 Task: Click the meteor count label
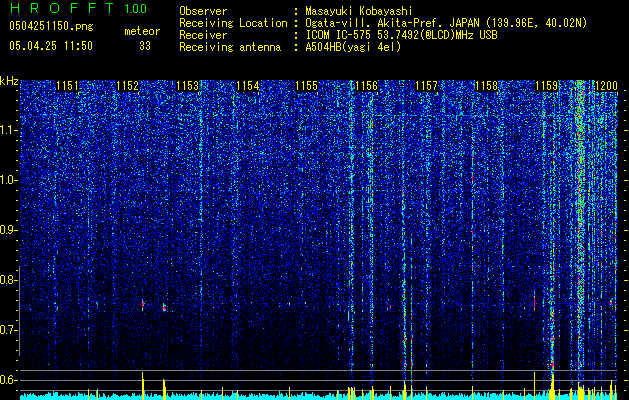click(x=142, y=31)
